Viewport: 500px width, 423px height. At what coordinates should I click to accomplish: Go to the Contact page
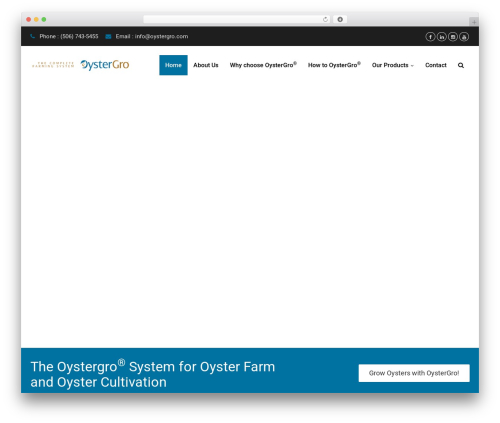436,65
